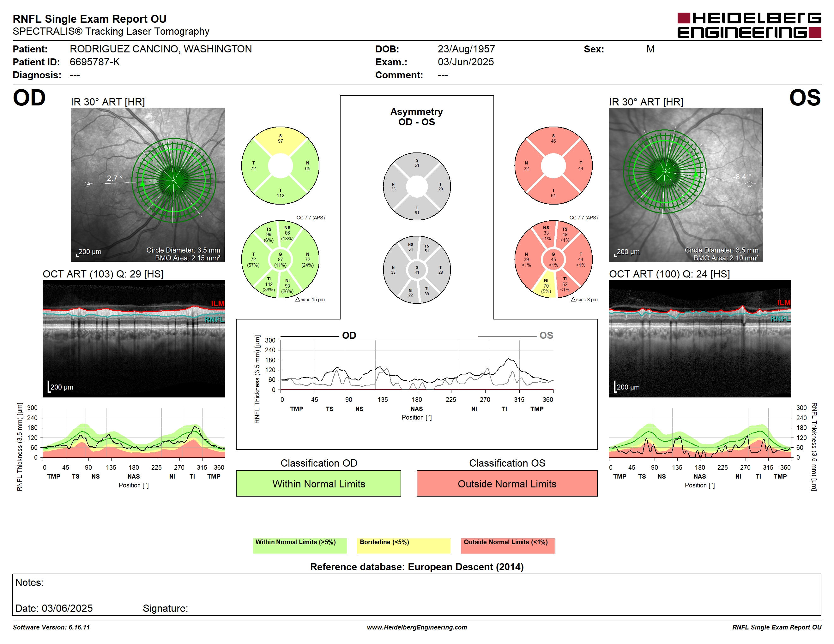The height and width of the screenshot is (644, 834).
Task: Click Sex value M
Action: click(x=650, y=49)
